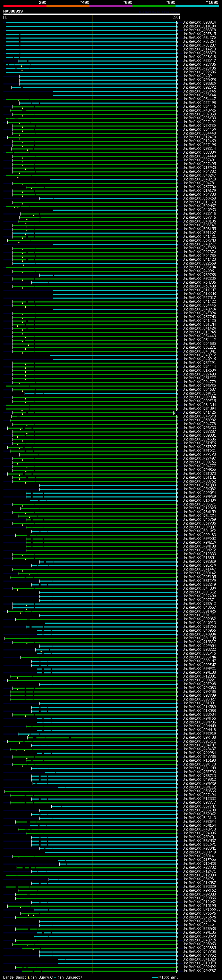Select hit label UniRef100_C6TD73

[199, 473]
